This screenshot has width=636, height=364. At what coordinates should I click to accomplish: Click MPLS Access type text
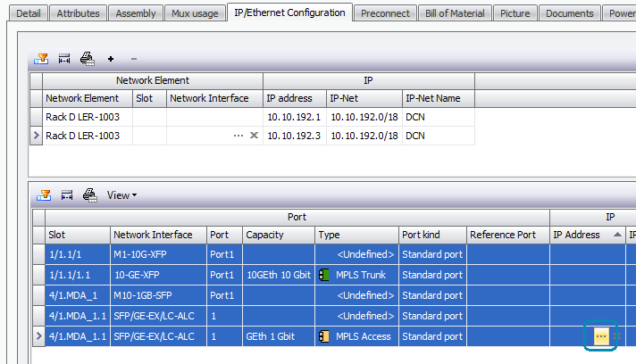click(x=364, y=336)
